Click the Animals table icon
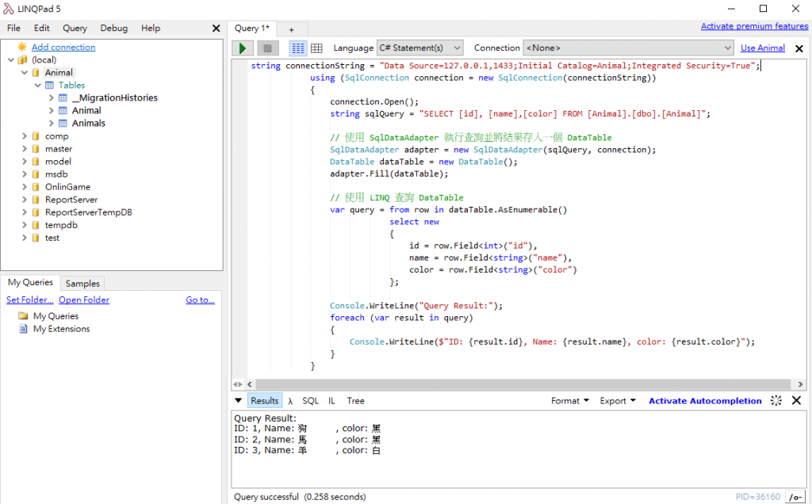Screen dimensions: 812x504 coord(63,124)
